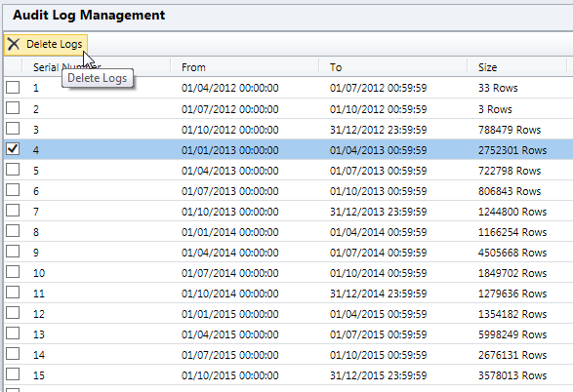Check the checkbox for serial number 3
The height and width of the screenshot is (392, 573).
click(x=13, y=128)
